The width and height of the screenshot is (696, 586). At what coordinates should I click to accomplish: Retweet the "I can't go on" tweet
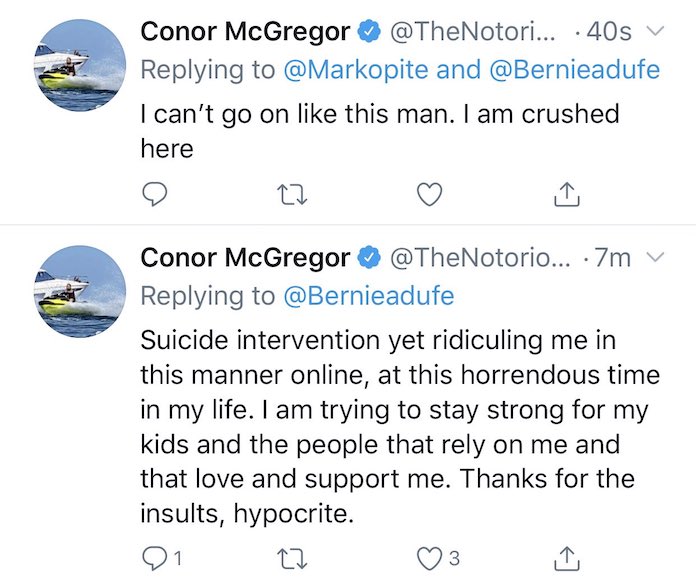(291, 194)
